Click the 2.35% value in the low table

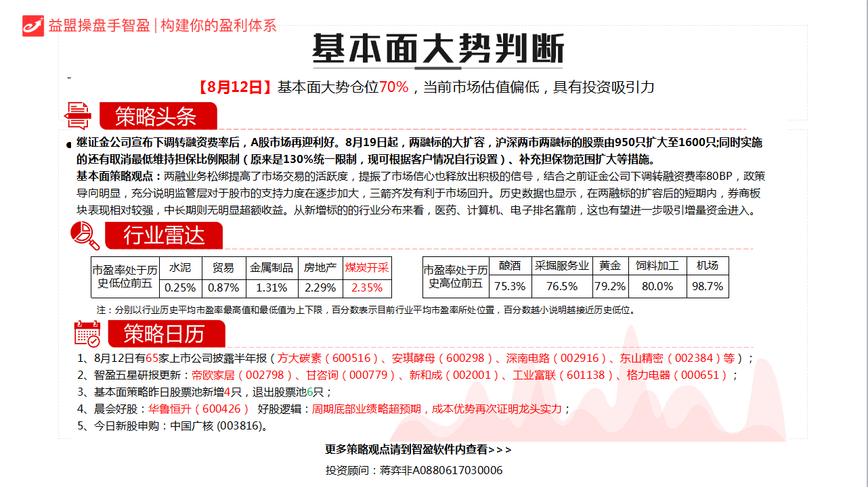pyautogui.click(x=366, y=287)
